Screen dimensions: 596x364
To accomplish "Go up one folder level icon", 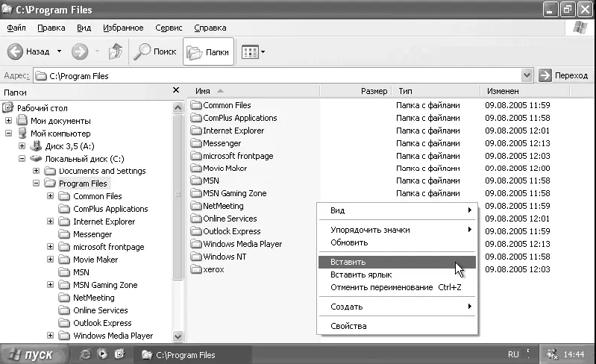I will pos(116,51).
